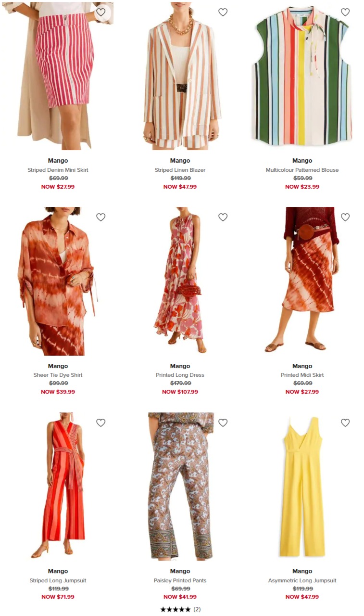Screen dimensions: 364x616
Task: Open Striped Linen Blazer product link
Action: pyautogui.click(x=180, y=170)
